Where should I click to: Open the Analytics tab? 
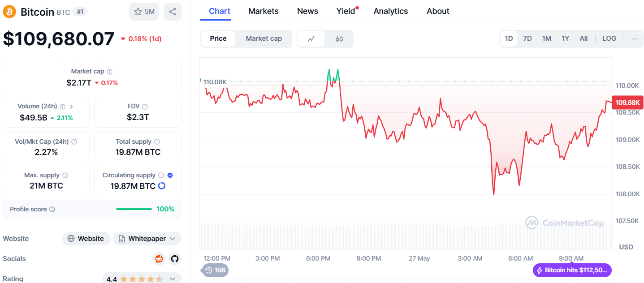pyautogui.click(x=391, y=11)
